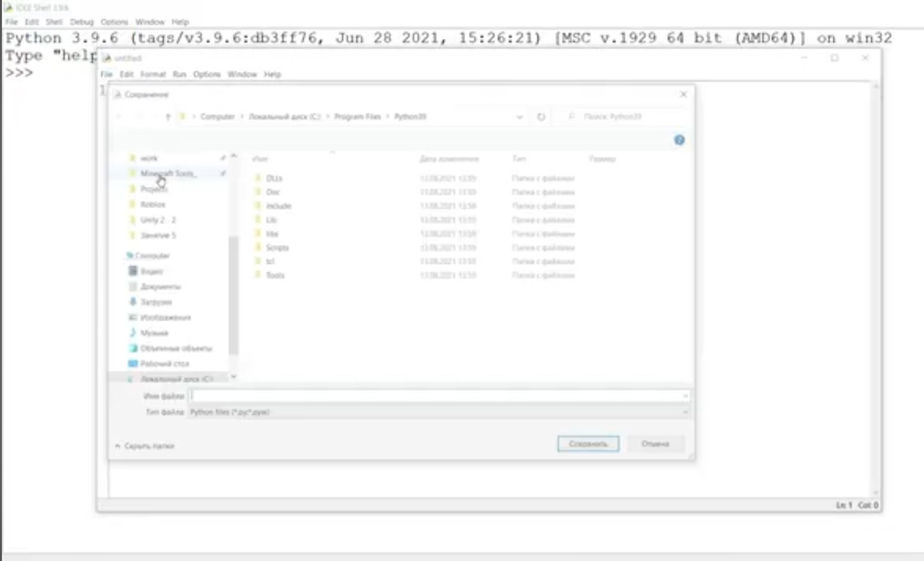Collapse folders with Скрыть папки
Viewport: 924px width, 561px height.
pyautogui.click(x=145, y=446)
